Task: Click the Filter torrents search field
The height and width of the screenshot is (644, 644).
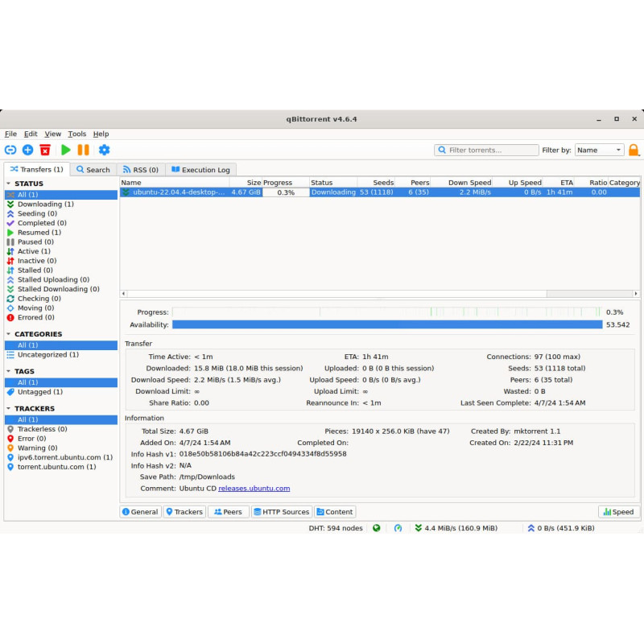Action: 486,150
